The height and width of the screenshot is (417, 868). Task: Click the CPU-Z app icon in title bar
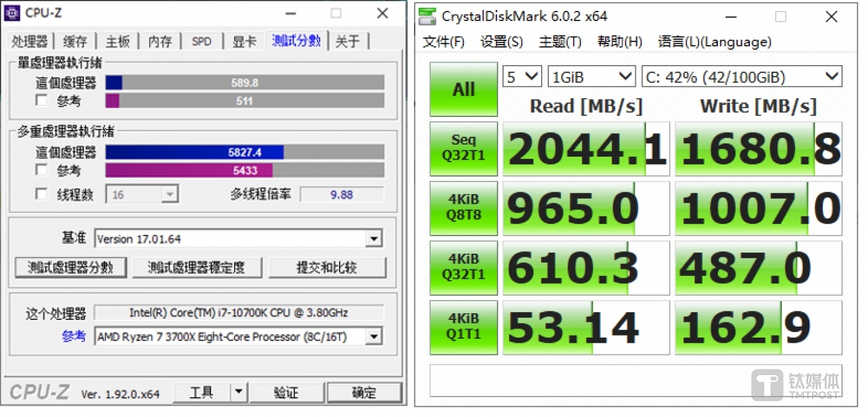click(12, 13)
